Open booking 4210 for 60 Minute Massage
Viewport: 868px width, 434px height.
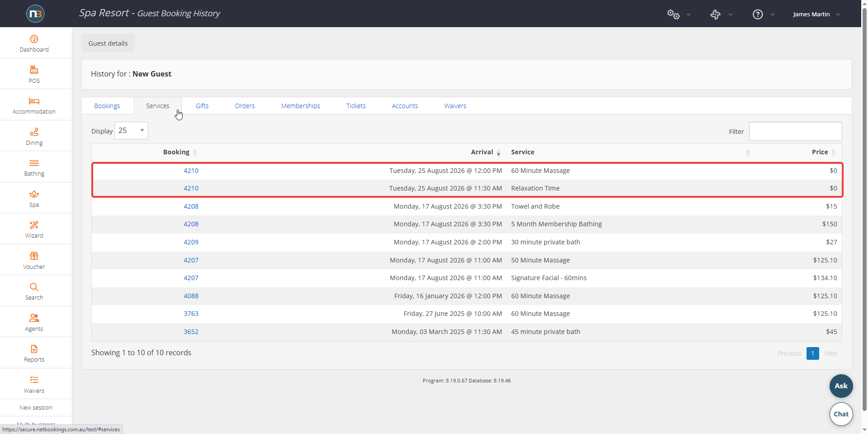(191, 171)
